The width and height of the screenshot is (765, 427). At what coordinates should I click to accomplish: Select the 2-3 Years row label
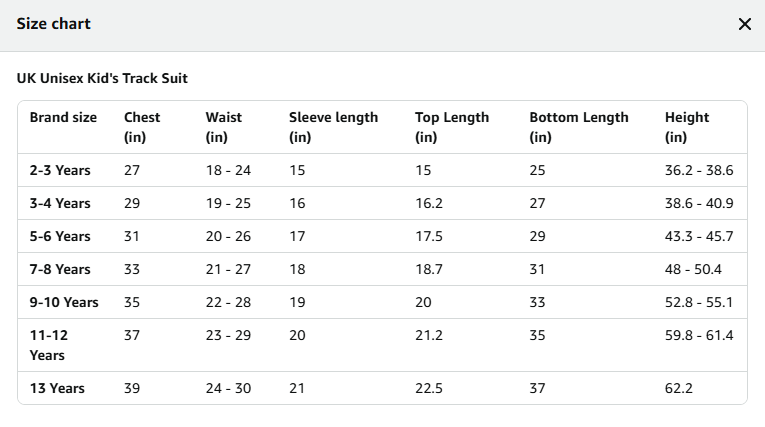pyautogui.click(x=60, y=170)
